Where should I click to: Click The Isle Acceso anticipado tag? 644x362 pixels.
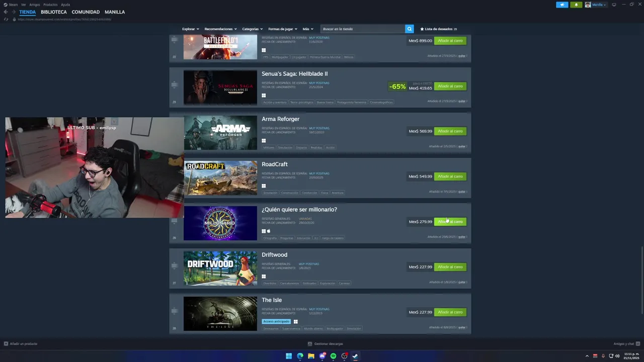276,321
